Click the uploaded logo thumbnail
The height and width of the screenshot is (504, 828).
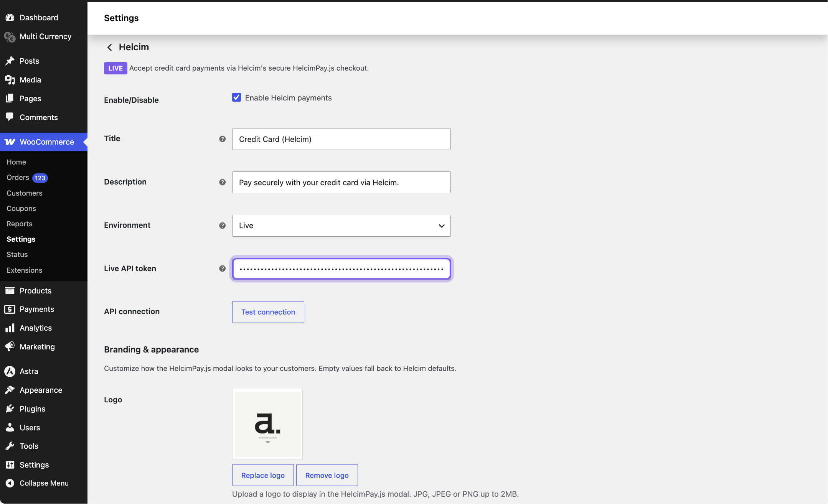tap(267, 424)
